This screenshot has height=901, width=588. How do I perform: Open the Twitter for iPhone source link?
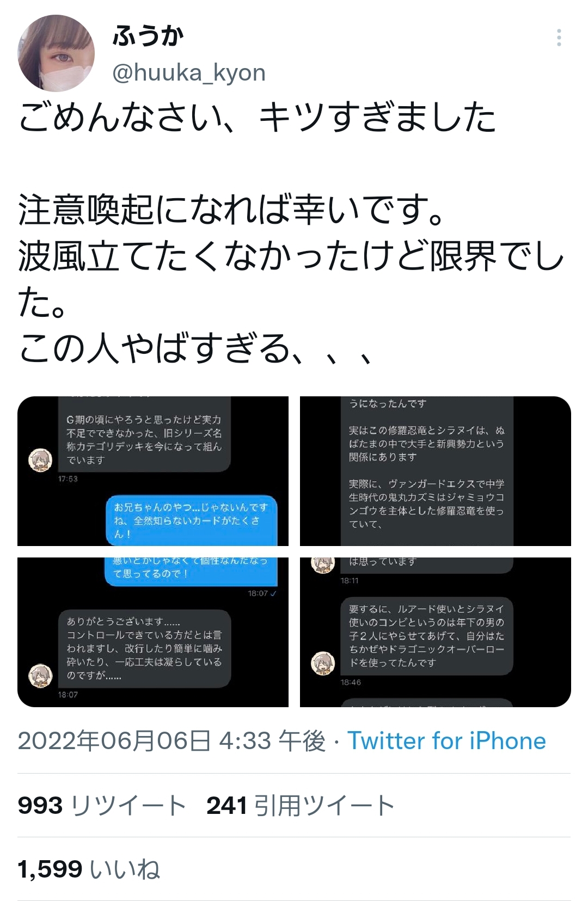446,741
